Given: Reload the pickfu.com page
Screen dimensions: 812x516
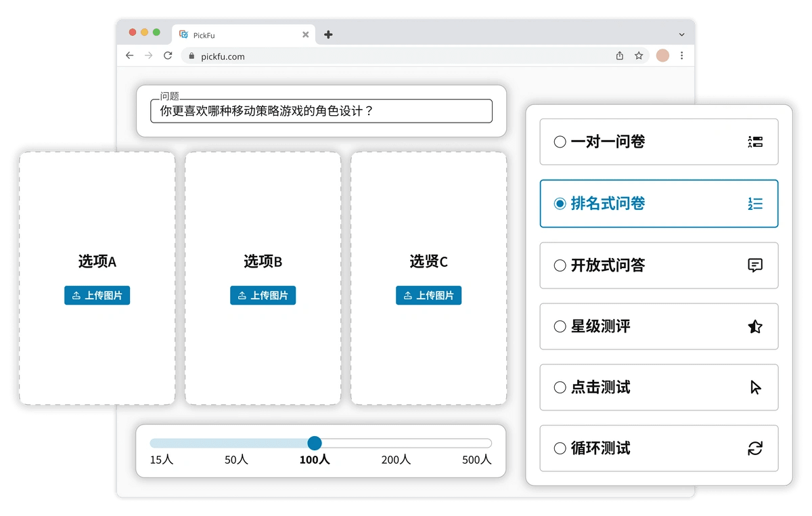Looking at the screenshot, I should (x=168, y=56).
